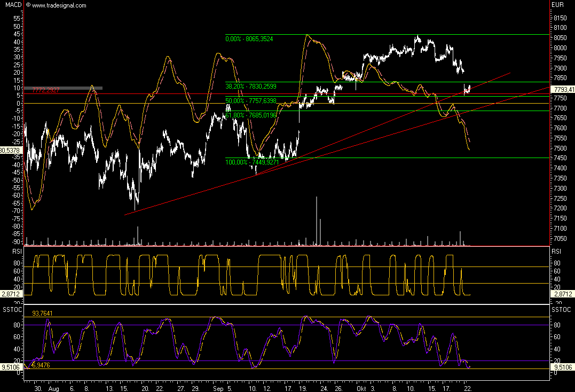Click the EUR currency label

click(x=557, y=5)
